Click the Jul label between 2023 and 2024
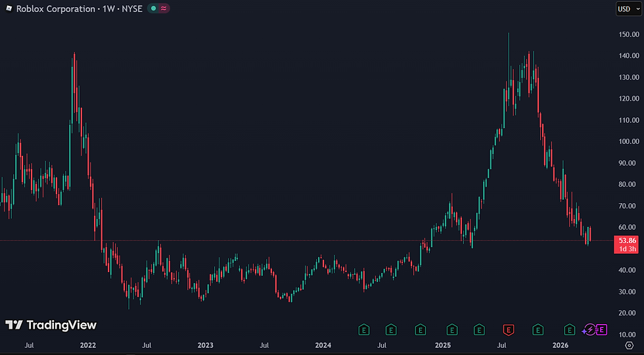 [264, 345]
